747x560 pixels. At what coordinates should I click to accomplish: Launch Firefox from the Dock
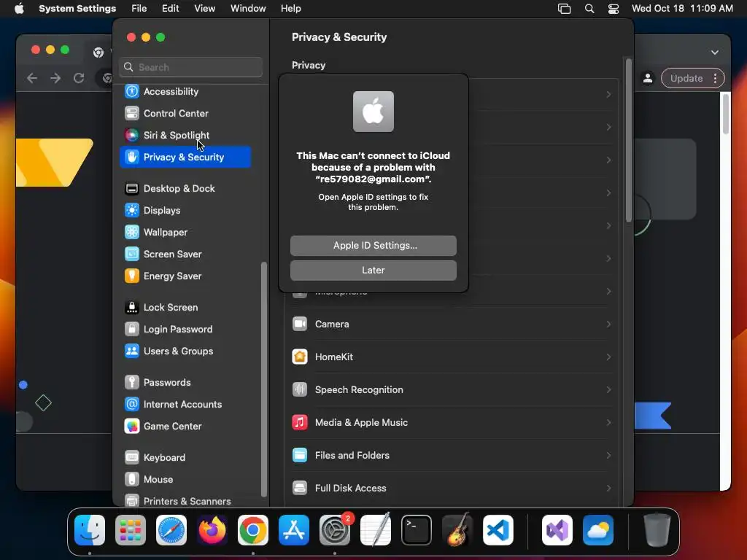tap(212, 530)
